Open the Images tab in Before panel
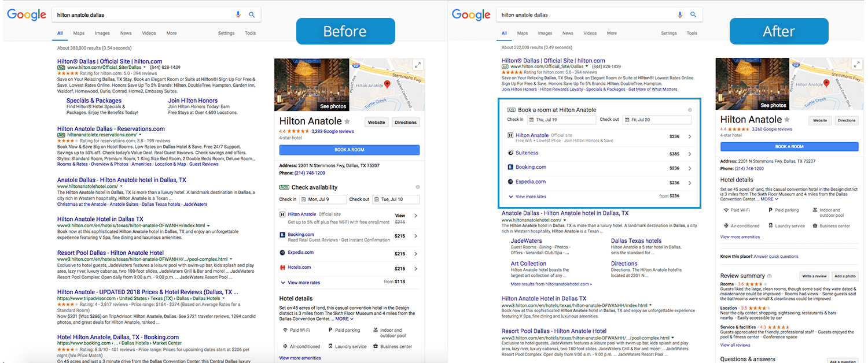868x363 pixels. click(x=102, y=34)
